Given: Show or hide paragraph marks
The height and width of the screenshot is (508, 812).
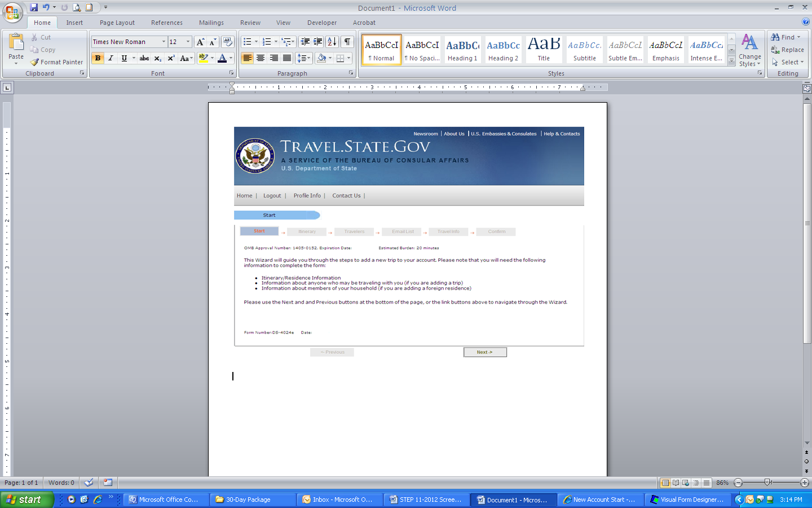Looking at the screenshot, I should pos(348,42).
